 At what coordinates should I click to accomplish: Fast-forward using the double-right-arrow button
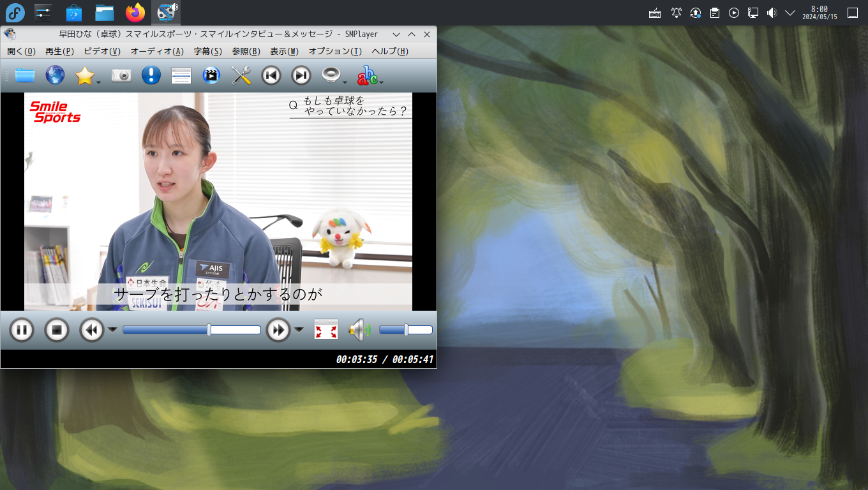278,330
